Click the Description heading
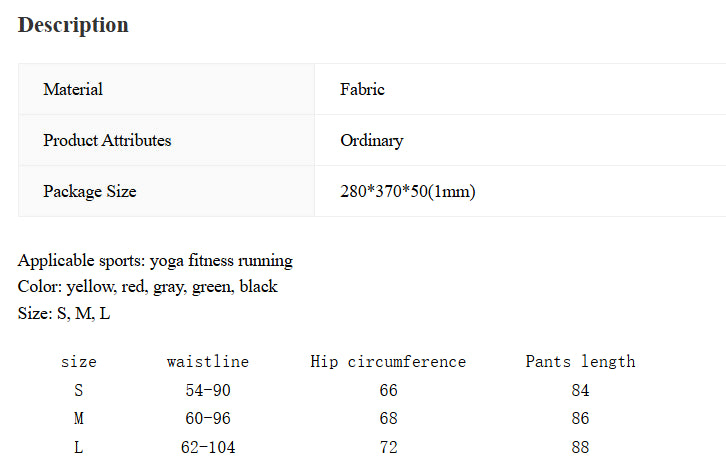 click(73, 25)
